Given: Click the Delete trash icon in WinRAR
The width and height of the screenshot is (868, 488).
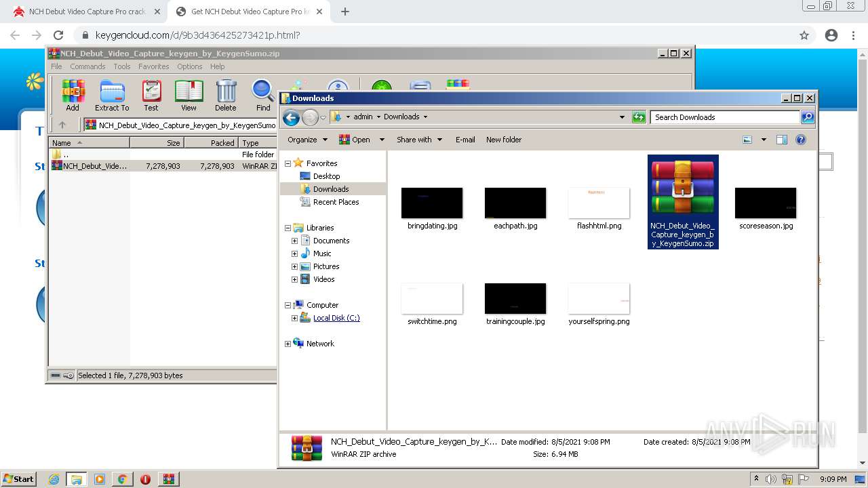Looking at the screenshot, I should point(226,95).
